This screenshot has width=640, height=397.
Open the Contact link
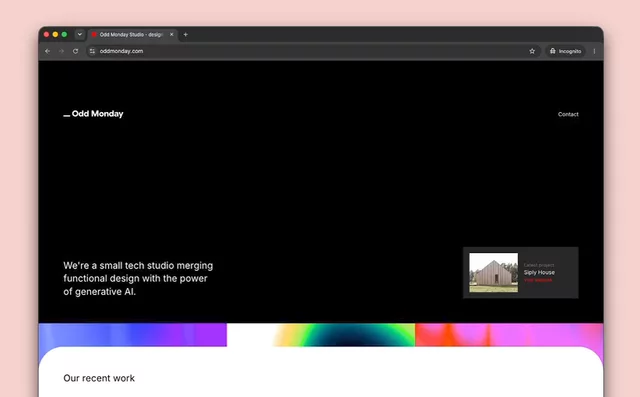click(568, 114)
